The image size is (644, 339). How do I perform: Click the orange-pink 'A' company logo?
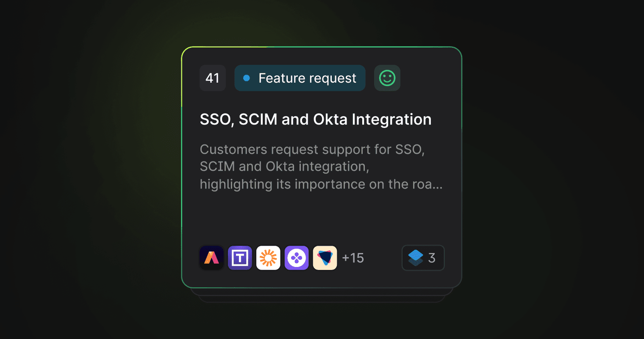point(211,258)
